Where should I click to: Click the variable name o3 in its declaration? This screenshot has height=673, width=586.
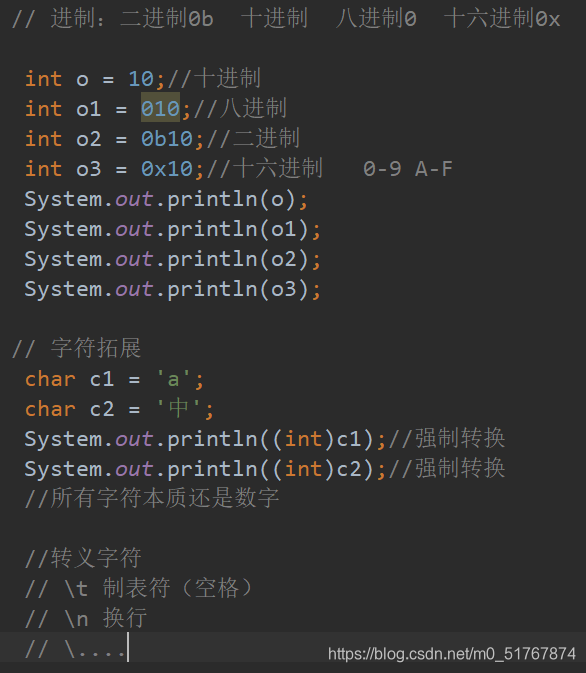click(x=89, y=169)
